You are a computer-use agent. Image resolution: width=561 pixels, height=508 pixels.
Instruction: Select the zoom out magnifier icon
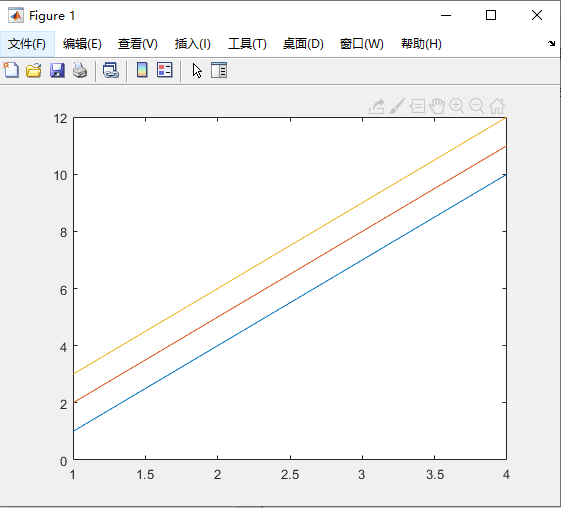point(477,106)
